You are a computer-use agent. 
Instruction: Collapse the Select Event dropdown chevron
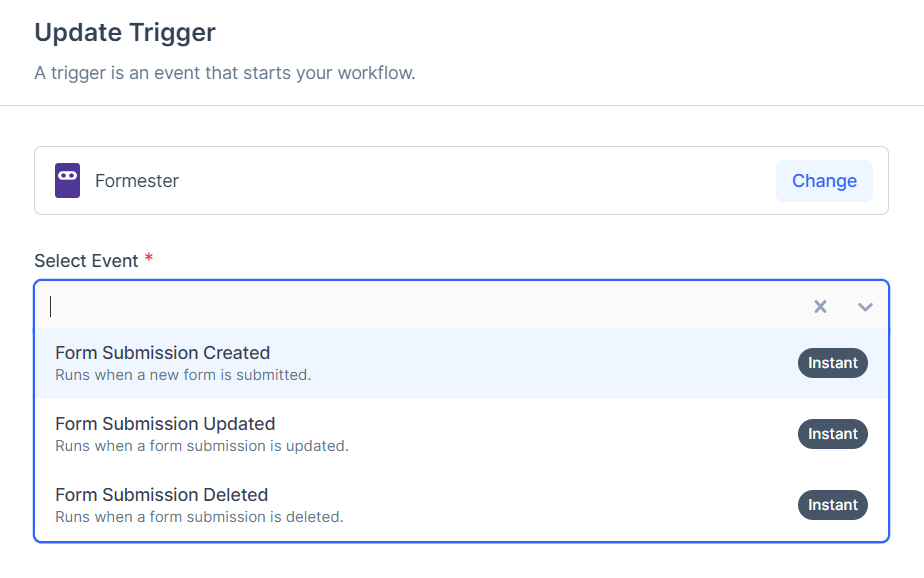[865, 307]
